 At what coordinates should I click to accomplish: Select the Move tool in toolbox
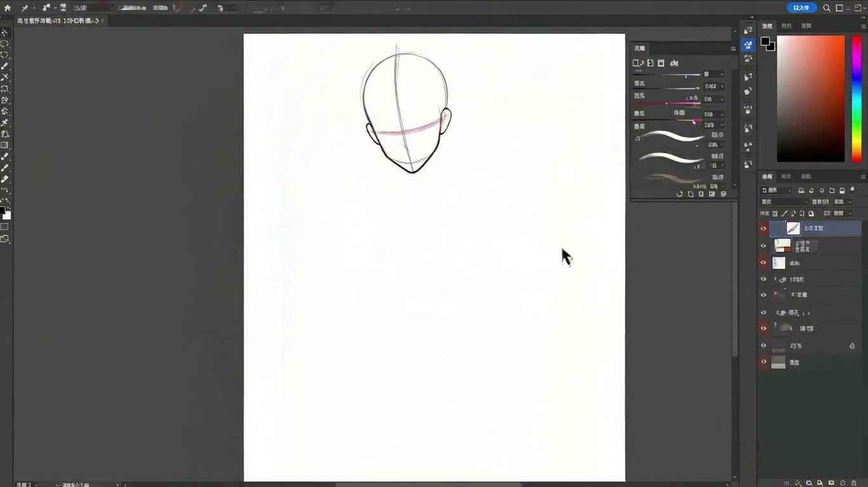click(x=4, y=32)
